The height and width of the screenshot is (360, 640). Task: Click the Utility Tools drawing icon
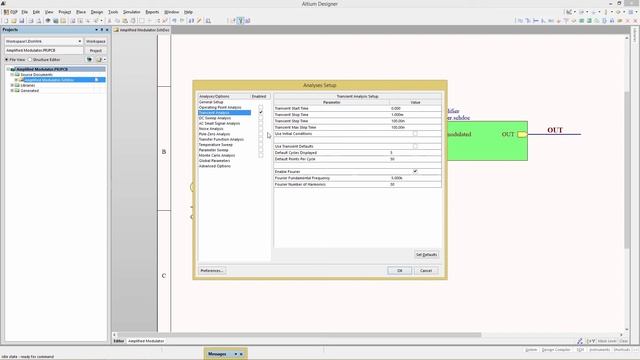coord(569,12)
